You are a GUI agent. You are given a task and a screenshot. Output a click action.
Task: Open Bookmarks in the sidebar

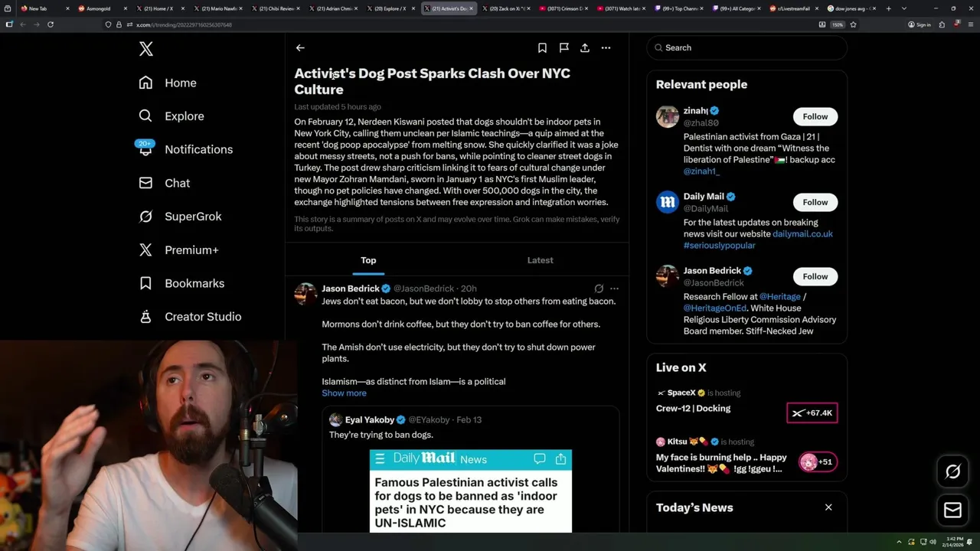181,283
